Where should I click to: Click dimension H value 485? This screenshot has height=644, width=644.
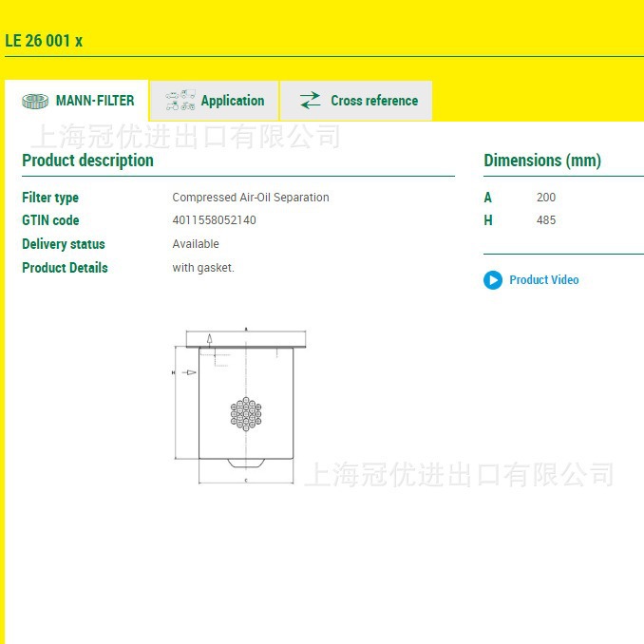pyautogui.click(x=546, y=220)
